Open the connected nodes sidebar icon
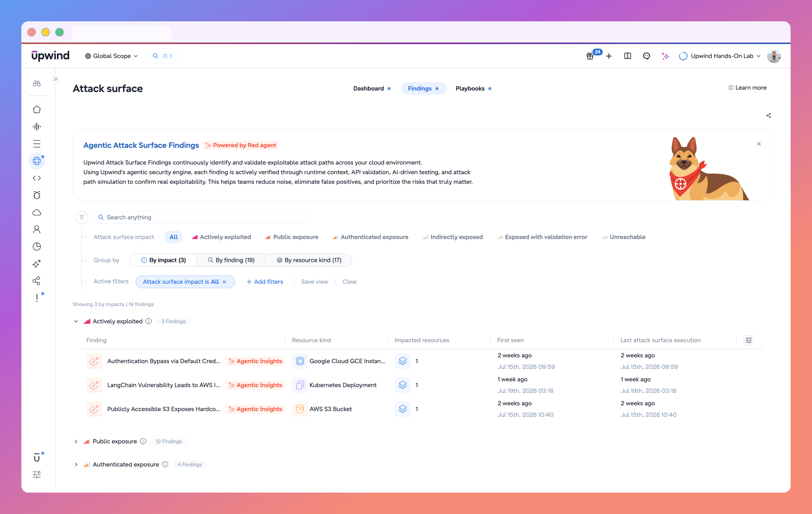 coord(37,281)
